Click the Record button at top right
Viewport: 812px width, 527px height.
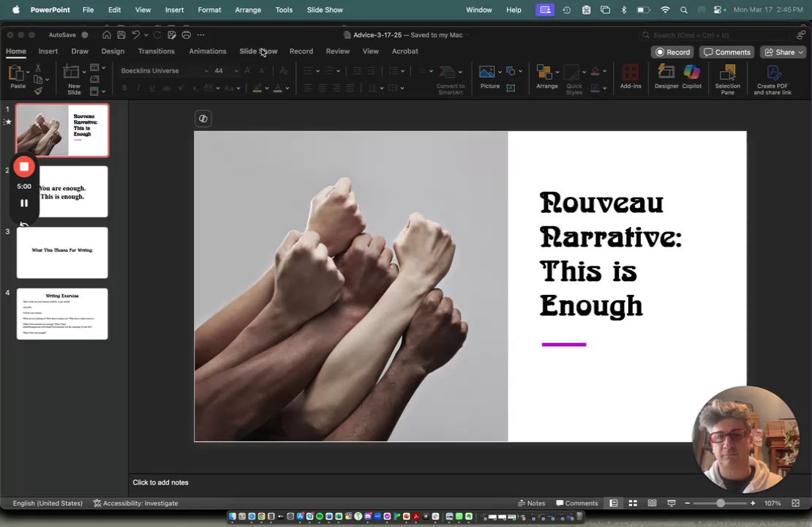[672, 52]
